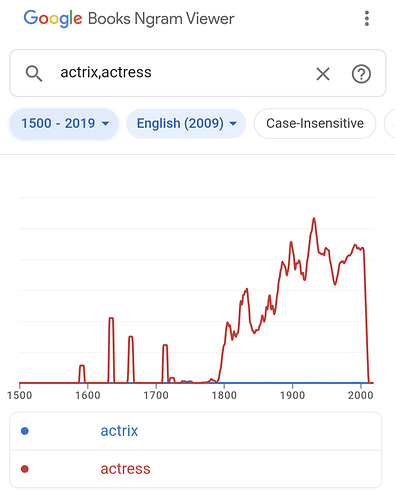Click the 1800 label on chart axis
The width and height of the screenshot is (395, 499).
[224, 395]
